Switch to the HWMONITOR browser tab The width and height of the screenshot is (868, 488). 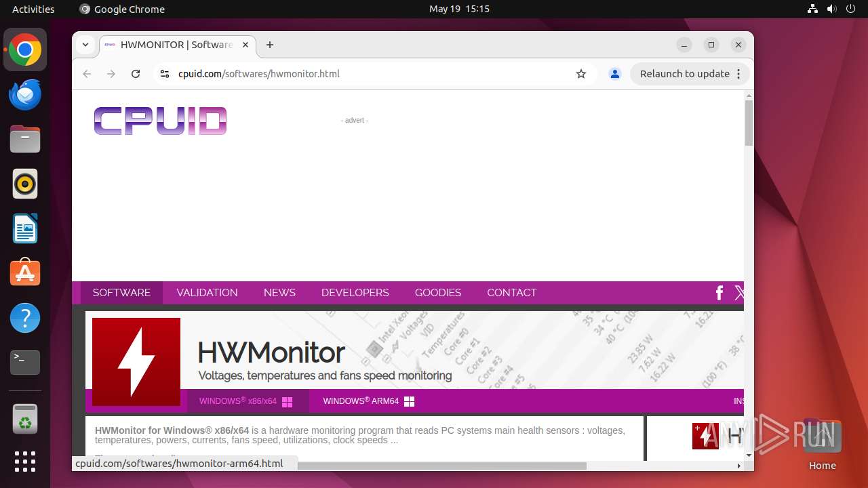(x=178, y=45)
